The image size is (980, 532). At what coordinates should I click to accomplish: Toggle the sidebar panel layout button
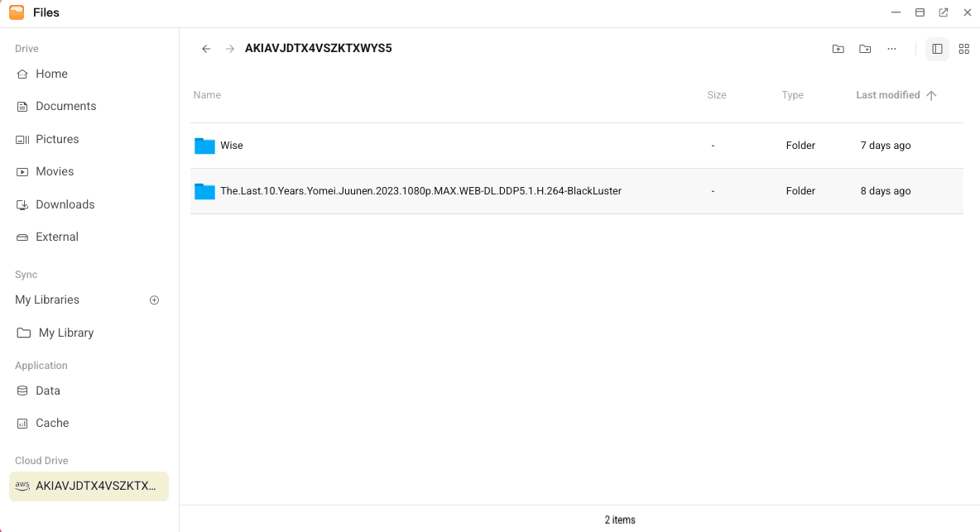tap(937, 49)
